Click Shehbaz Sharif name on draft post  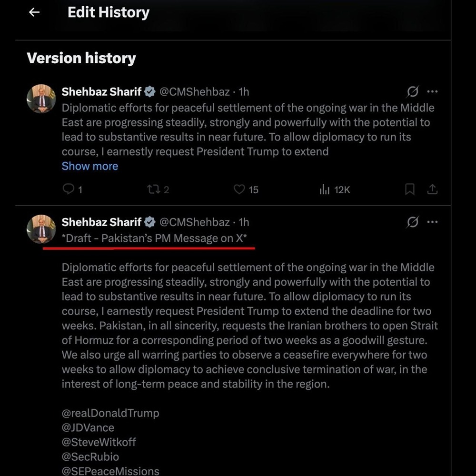tap(101, 222)
